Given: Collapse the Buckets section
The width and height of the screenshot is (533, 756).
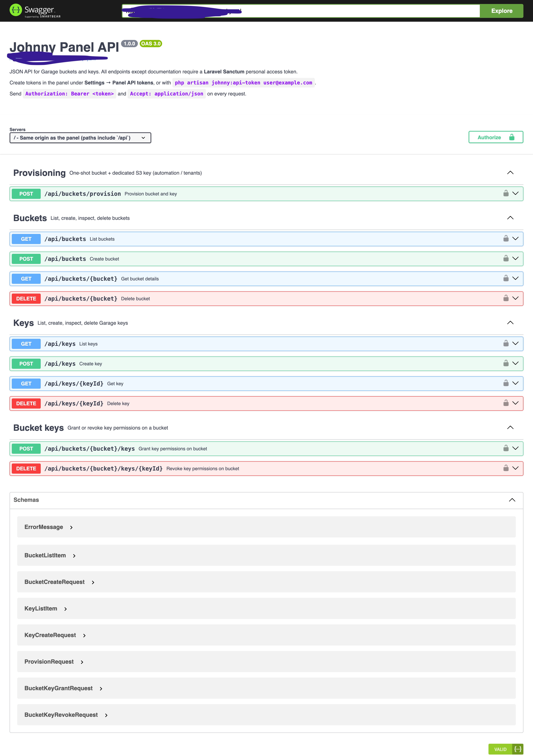Looking at the screenshot, I should pyautogui.click(x=510, y=218).
